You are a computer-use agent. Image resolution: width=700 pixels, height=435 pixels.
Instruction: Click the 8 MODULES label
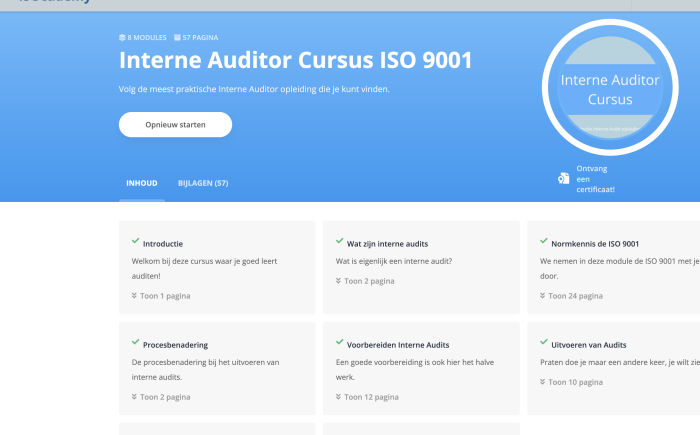pos(147,38)
